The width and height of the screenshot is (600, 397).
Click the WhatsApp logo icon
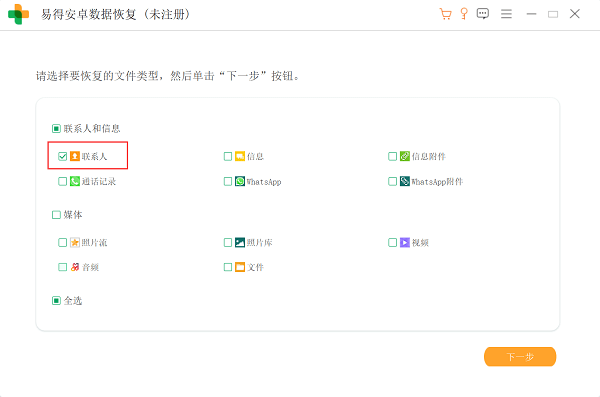240,181
